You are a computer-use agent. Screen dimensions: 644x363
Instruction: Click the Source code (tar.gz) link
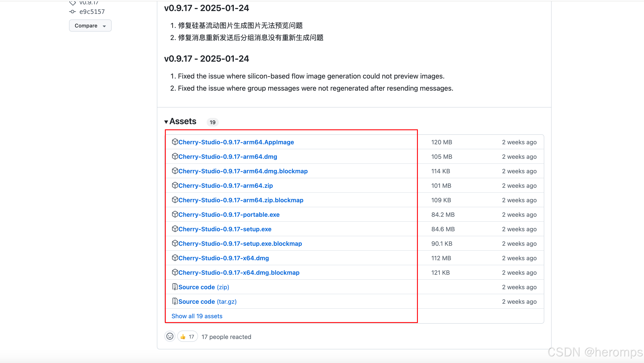[x=207, y=302]
